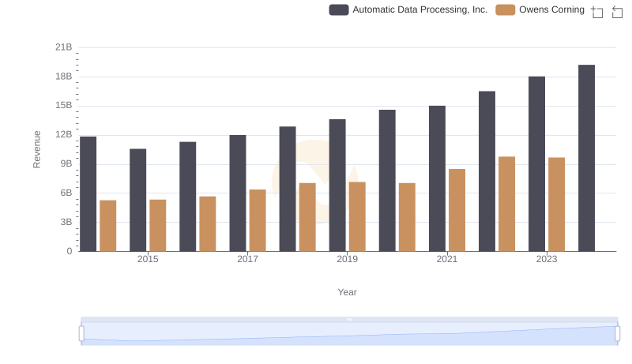Click the 2023 Automatic Data Processing bar

[536, 164]
